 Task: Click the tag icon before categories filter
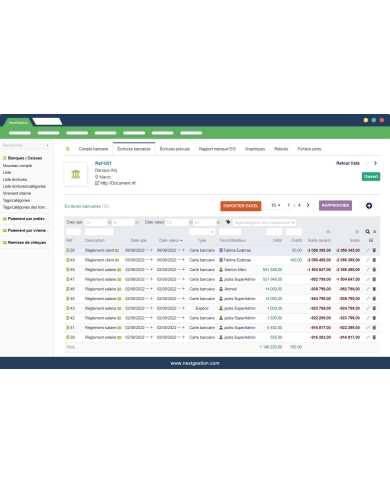(228, 222)
